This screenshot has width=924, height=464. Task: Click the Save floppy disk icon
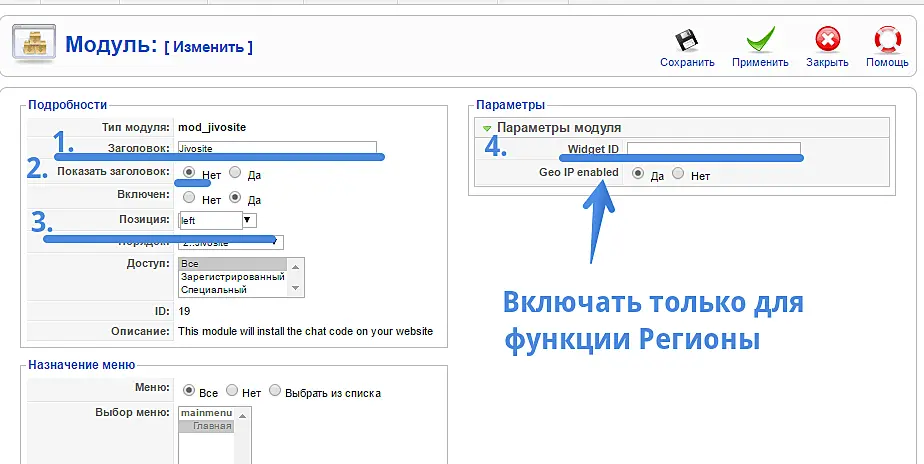687,41
